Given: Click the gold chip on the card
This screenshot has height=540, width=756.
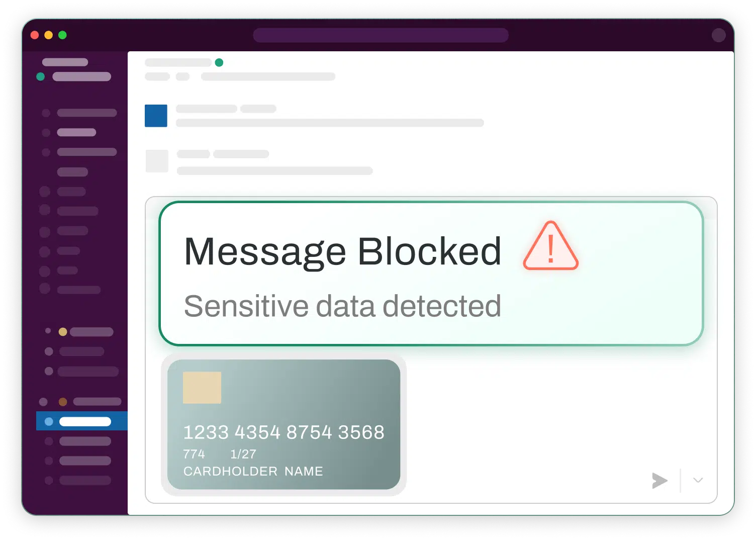Looking at the screenshot, I should click(202, 388).
